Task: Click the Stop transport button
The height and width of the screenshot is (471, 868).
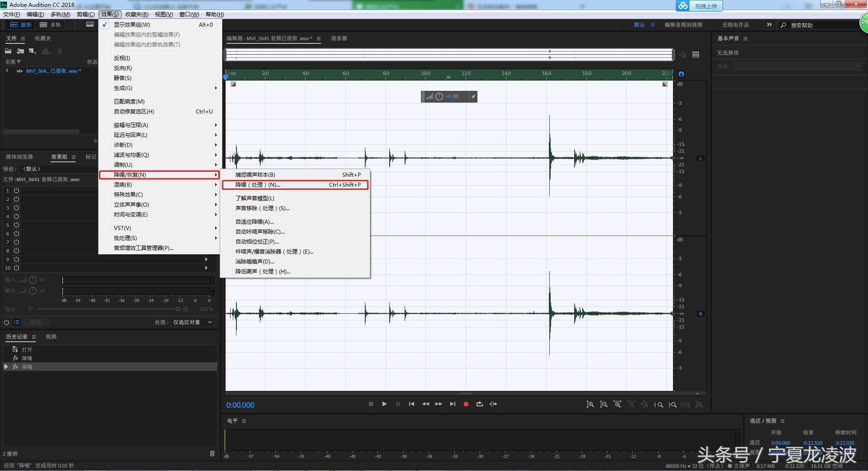Action: 371,404
